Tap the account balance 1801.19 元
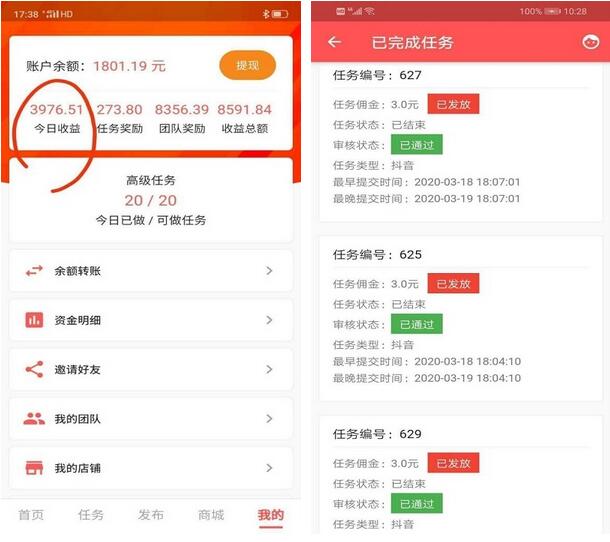The height and width of the screenshot is (542, 610). click(x=130, y=66)
